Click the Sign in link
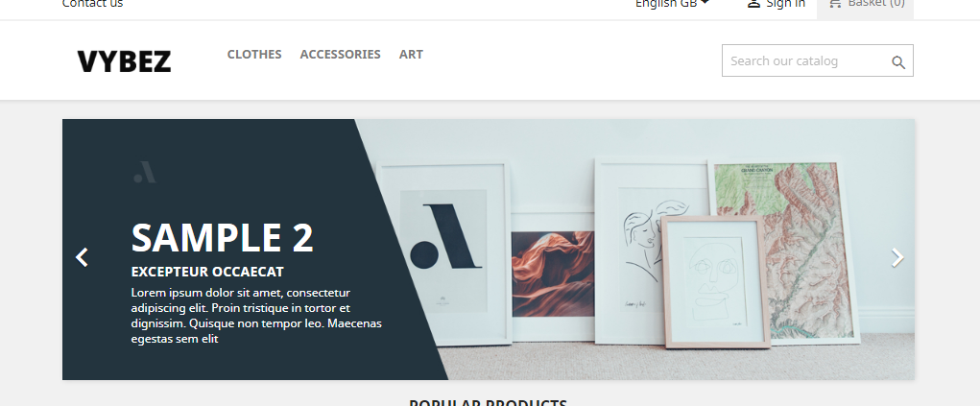The image size is (980, 406). click(x=785, y=3)
